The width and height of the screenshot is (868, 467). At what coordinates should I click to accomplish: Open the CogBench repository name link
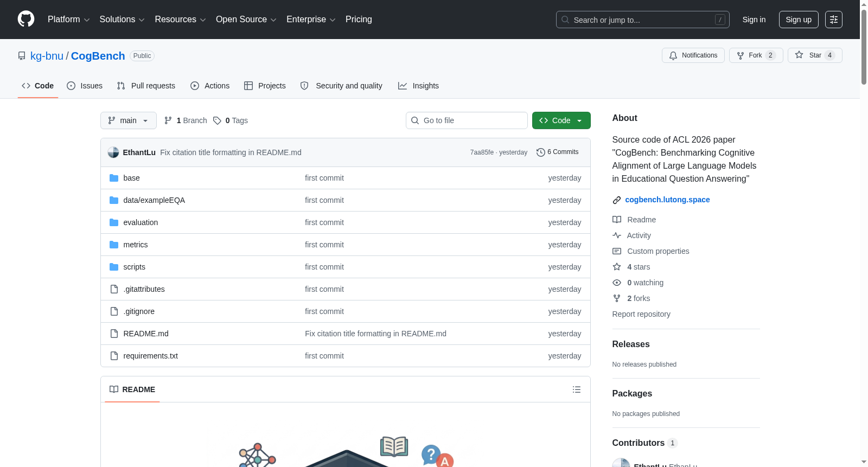[98, 56]
